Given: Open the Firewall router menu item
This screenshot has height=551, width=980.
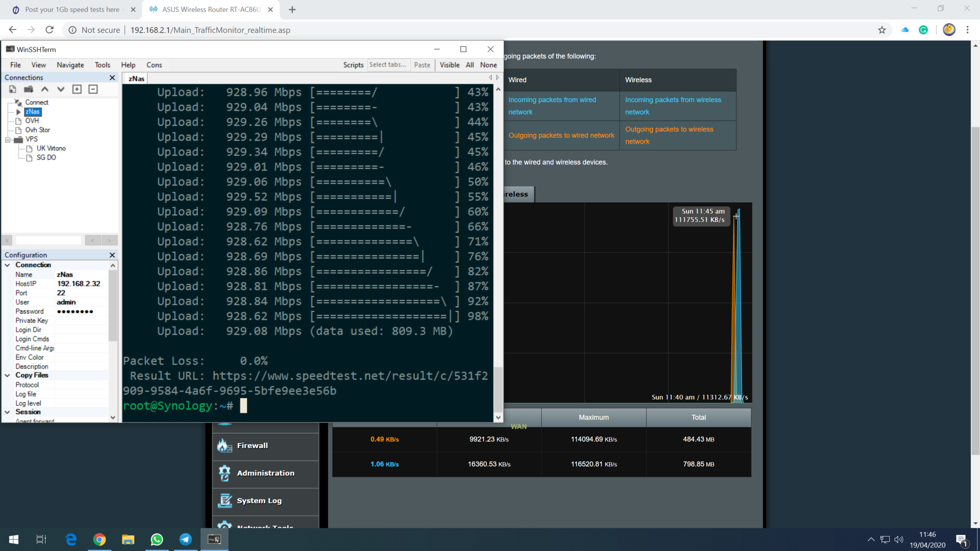Looking at the screenshot, I should [266, 446].
